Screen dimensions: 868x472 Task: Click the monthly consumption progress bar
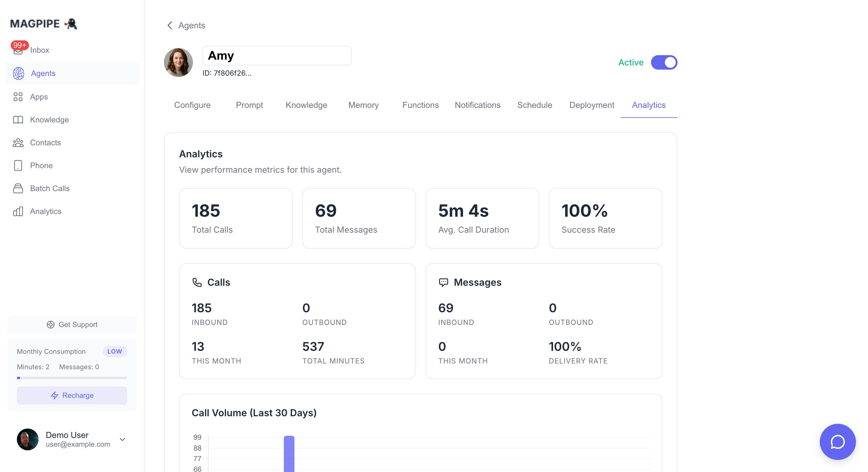(72, 378)
